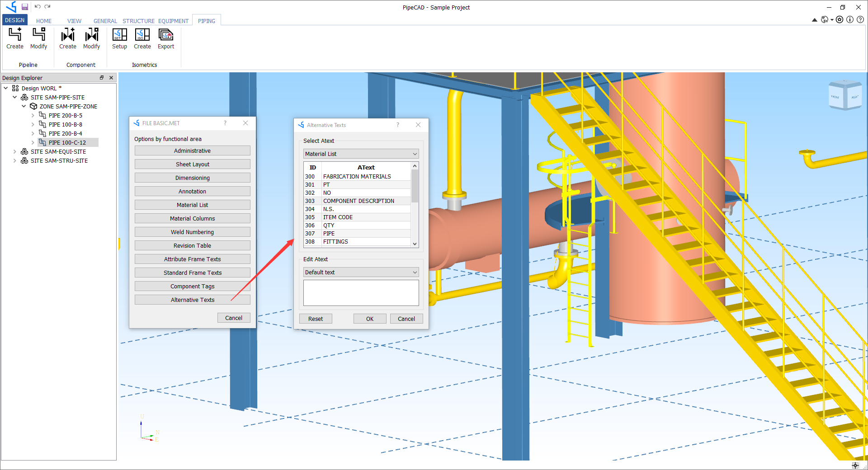Switch to the DESIGN tab
The image size is (868, 470).
click(15, 20)
